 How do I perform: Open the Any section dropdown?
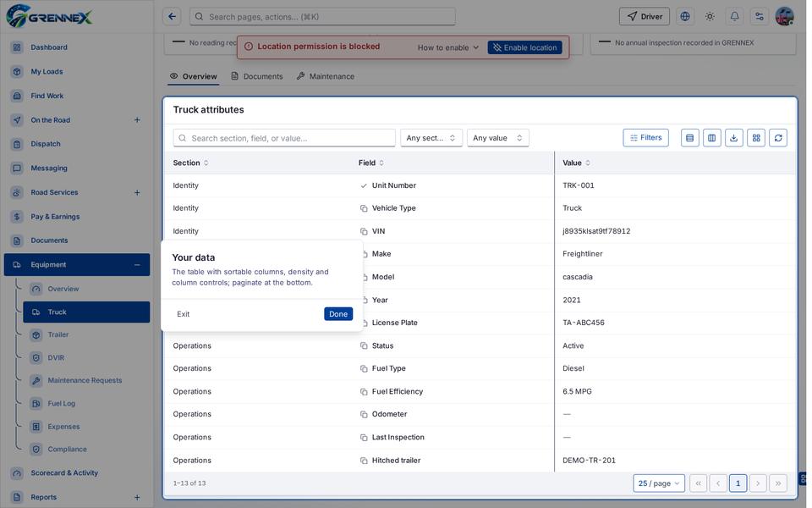tap(431, 138)
